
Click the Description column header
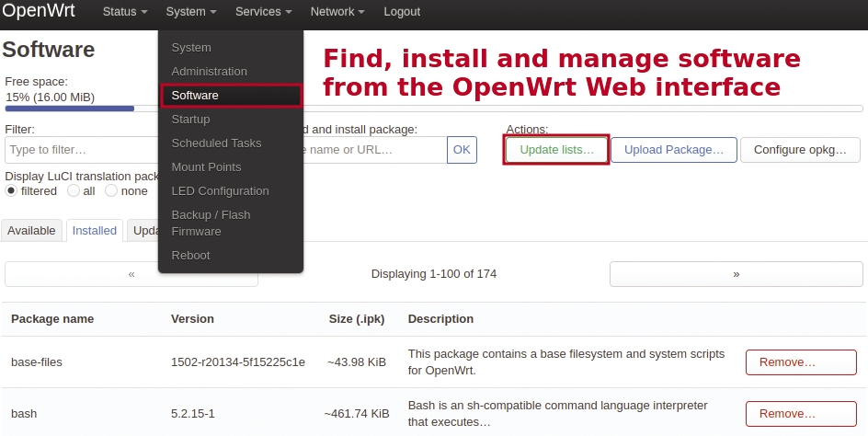[440, 318]
